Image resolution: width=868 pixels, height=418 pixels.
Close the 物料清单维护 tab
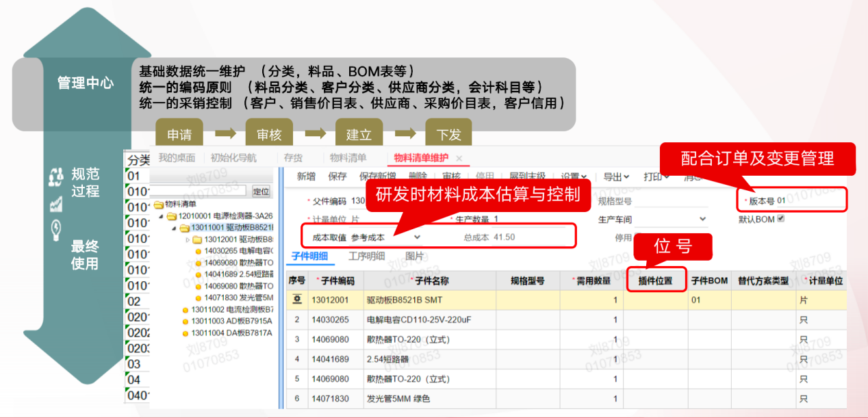click(459, 158)
